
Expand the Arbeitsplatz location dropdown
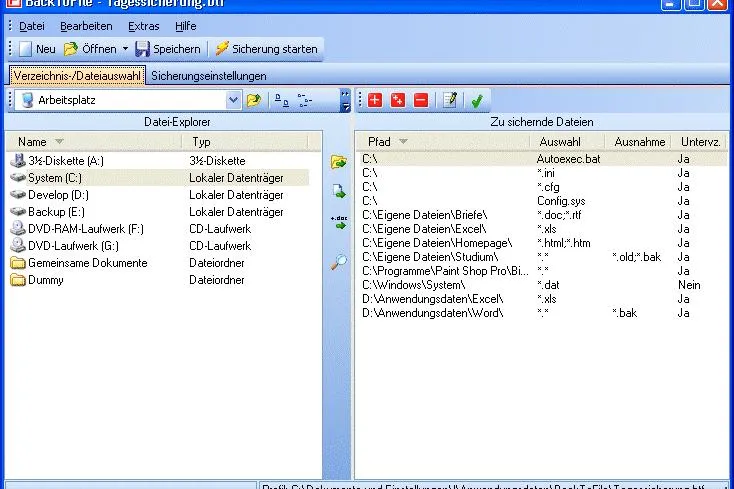pos(233,100)
